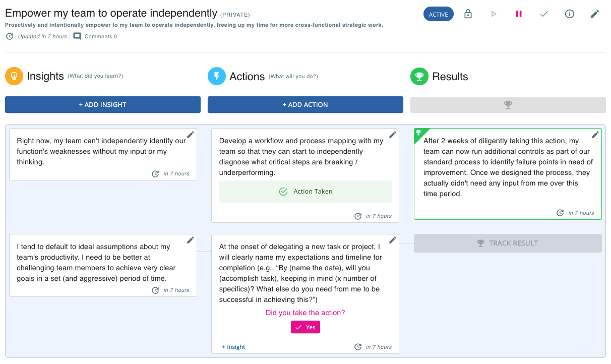Image resolution: width=611 pixels, height=364 pixels.
Task: Edit the delegating task action card
Action: (x=393, y=240)
